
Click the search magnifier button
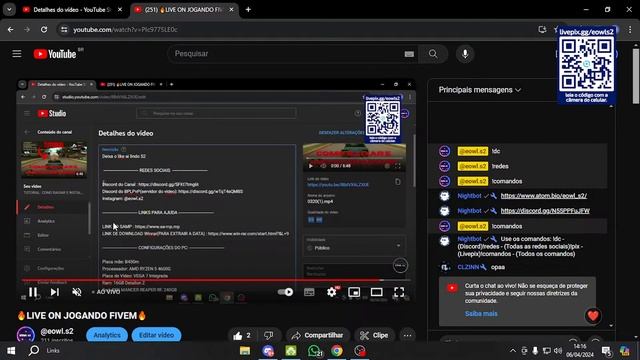[x=433, y=54]
